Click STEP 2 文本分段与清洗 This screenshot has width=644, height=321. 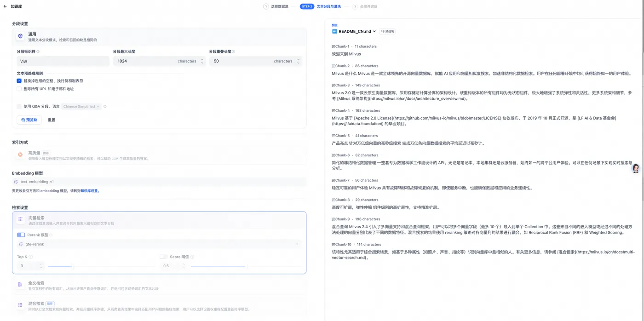pyautogui.click(x=321, y=6)
